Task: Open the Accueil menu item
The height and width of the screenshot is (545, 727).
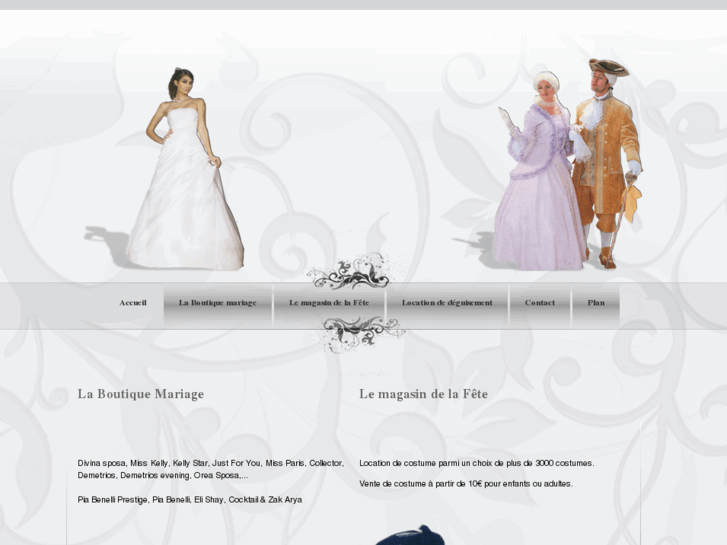Action: [133, 303]
